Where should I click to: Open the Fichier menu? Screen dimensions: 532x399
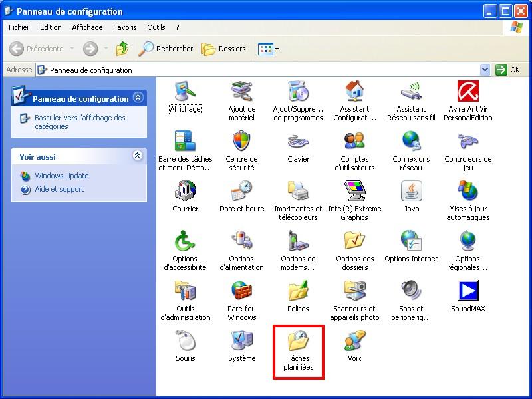pyautogui.click(x=19, y=27)
